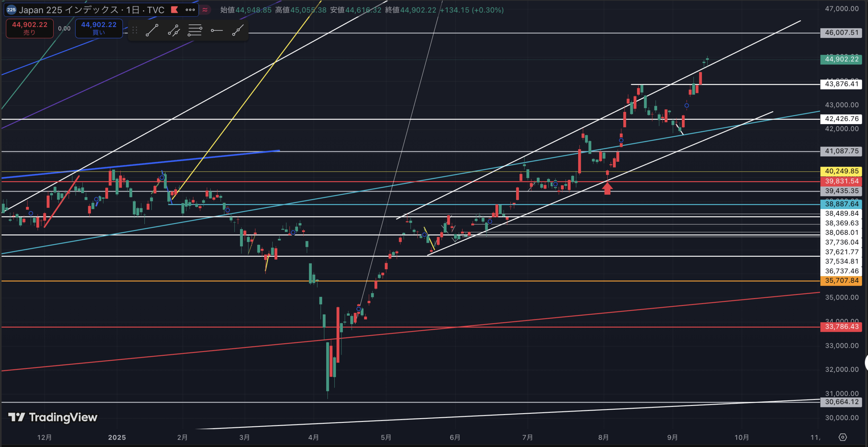Select the parallel channel tool
The width and height of the screenshot is (868, 447).
(174, 31)
